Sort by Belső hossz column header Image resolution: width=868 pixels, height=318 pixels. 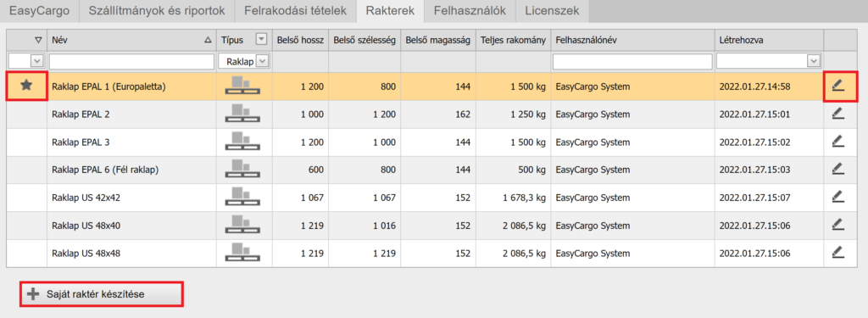pyautogui.click(x=300, y=40)
